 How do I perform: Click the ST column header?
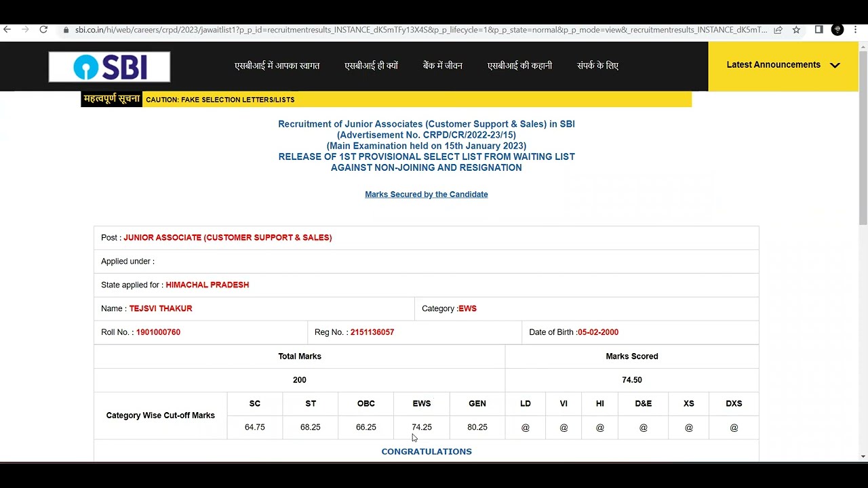[x=311, y=404]
